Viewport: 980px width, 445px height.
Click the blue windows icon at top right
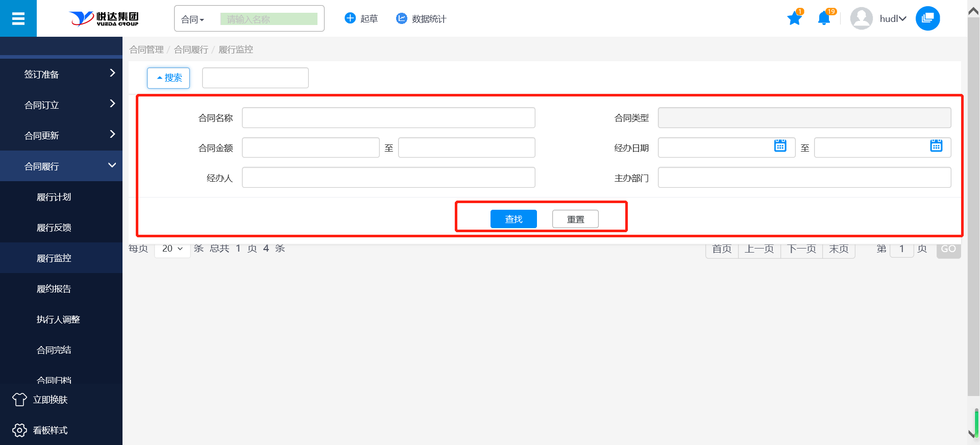(927, 18)
